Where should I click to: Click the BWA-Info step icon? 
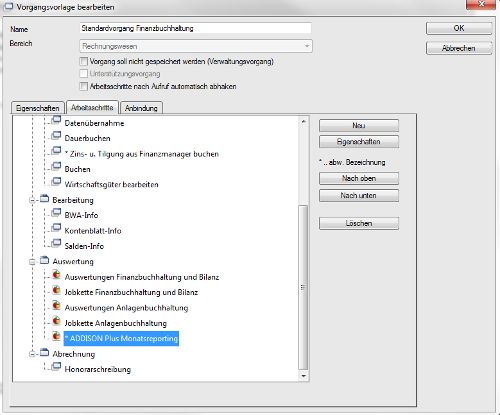coord(56,212)
